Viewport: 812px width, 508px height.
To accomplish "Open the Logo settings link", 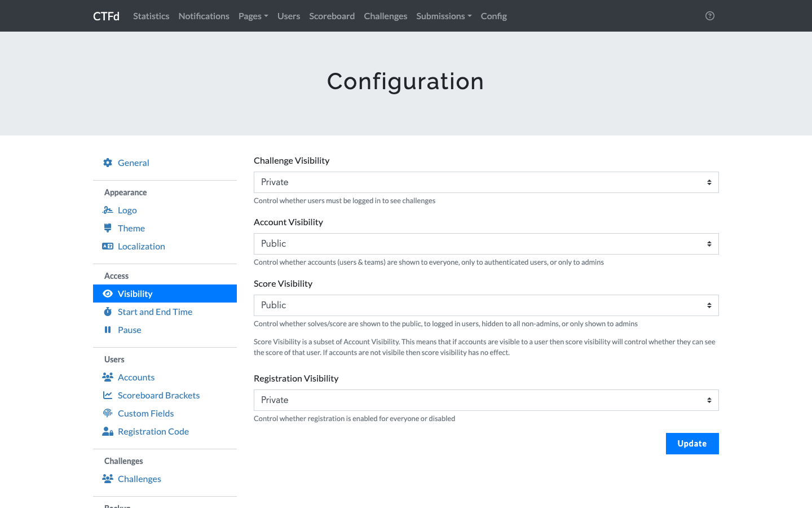I will click(165, 210).
